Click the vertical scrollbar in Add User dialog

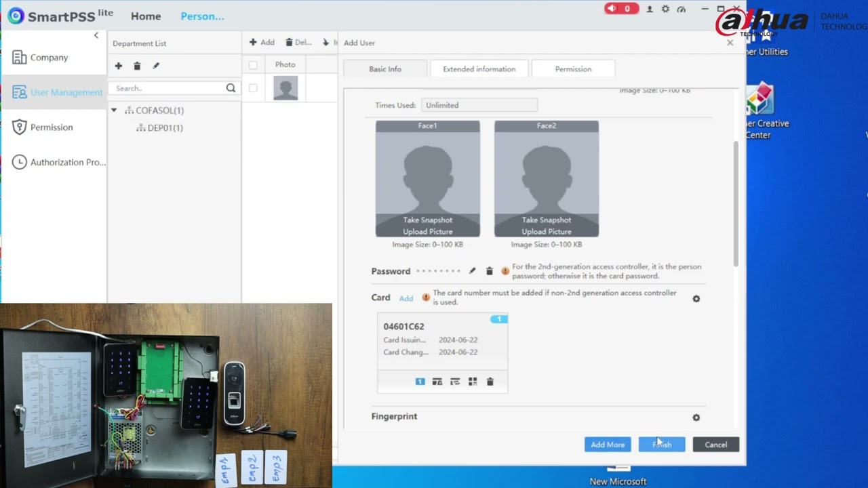(736, 203)
